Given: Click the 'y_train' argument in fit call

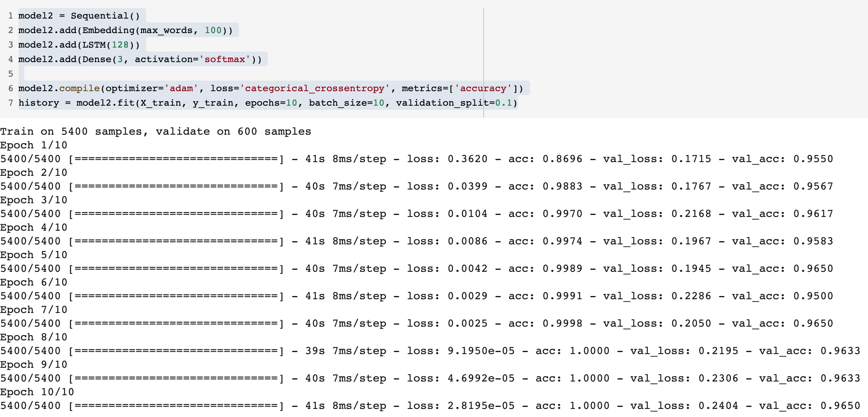Looking at the screenshot, I should pyautogui.click(x=213, y=103).
